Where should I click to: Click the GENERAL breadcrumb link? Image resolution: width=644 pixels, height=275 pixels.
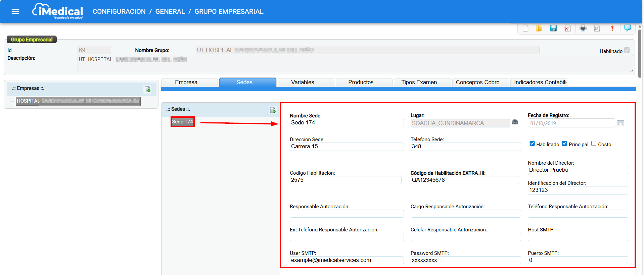[x=170, y=11]
